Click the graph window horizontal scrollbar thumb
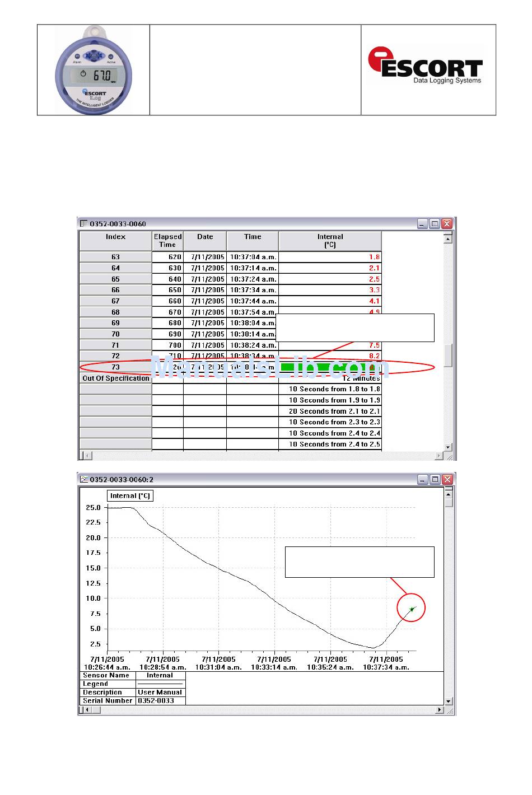This screenshot has width=532, height=795. coord(95,710)
